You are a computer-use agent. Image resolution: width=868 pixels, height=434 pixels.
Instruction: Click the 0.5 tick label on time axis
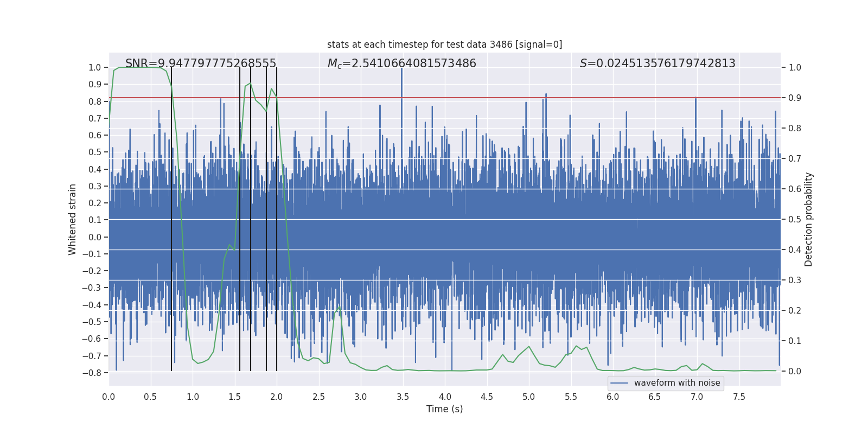[150, 397]
